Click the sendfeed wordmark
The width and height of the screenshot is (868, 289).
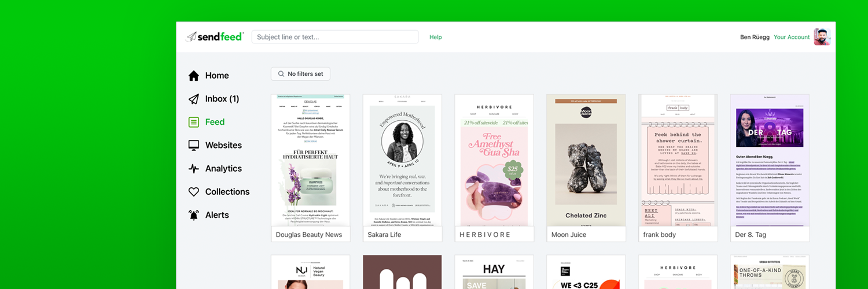pos(220,37)
